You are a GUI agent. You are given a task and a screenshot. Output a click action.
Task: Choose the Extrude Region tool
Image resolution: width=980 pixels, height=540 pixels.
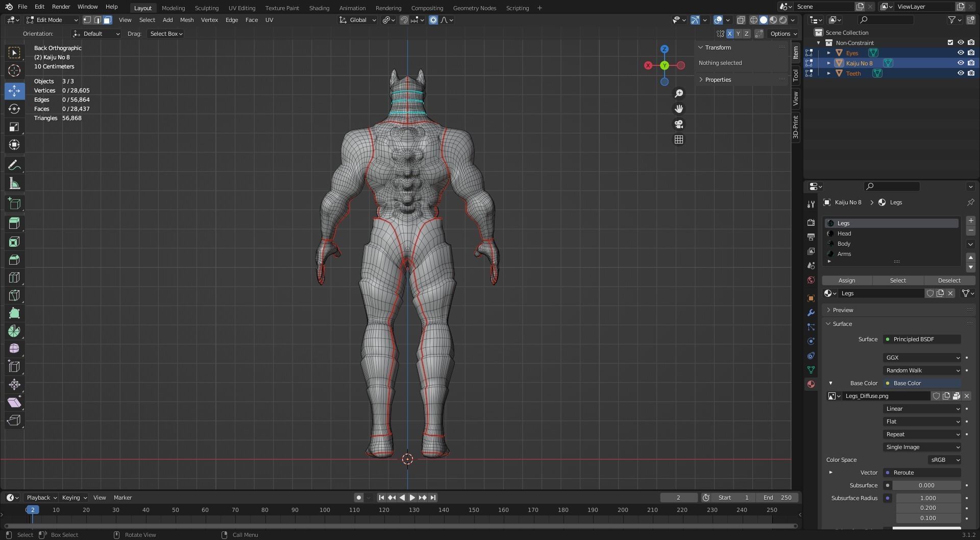[14, 223]
